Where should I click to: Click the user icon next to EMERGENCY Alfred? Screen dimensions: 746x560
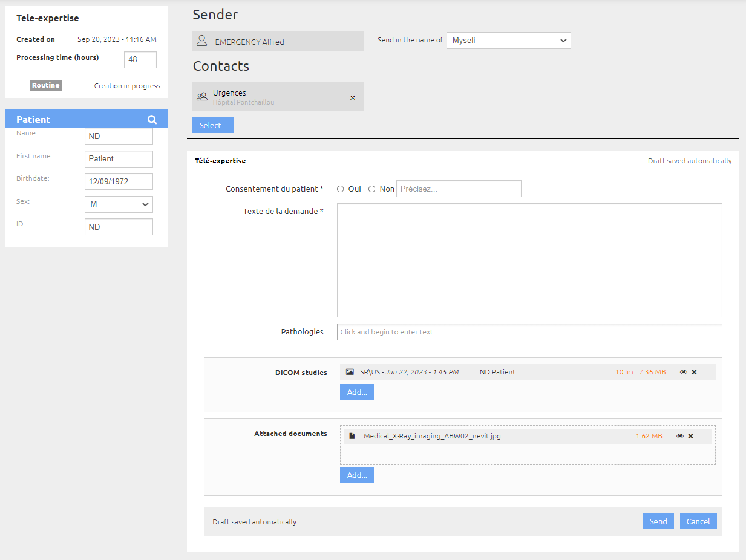point(202,41)
